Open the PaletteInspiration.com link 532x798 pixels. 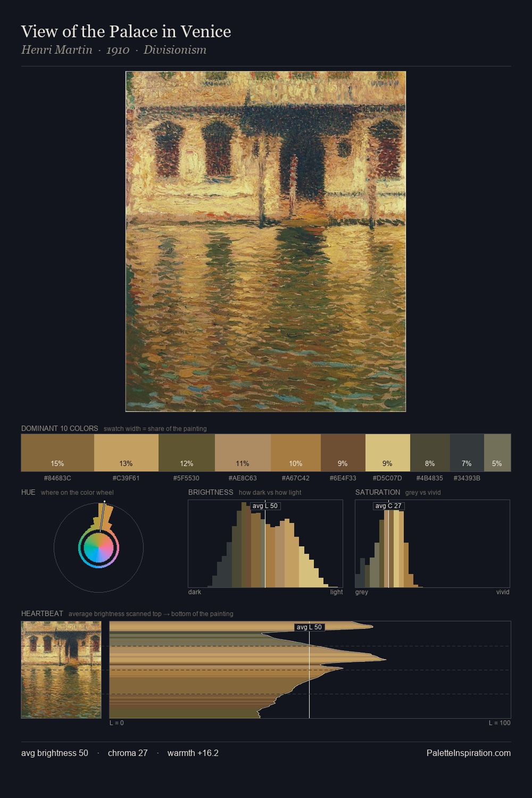(469, 753)
